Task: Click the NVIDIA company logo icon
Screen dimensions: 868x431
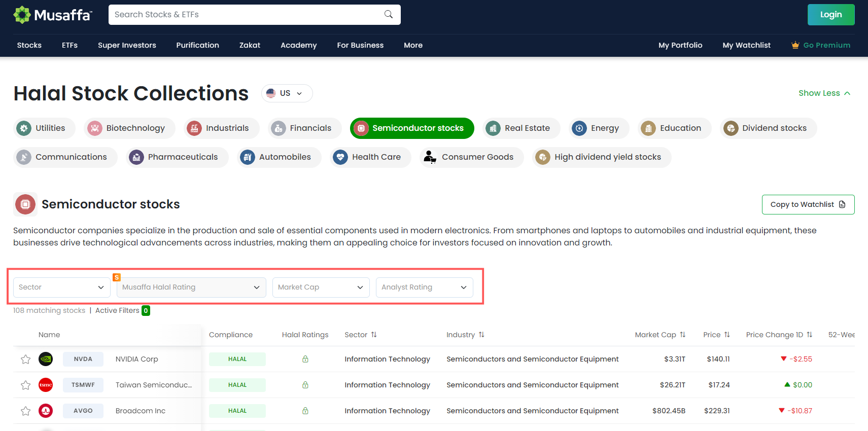Action: click(46, 359)
